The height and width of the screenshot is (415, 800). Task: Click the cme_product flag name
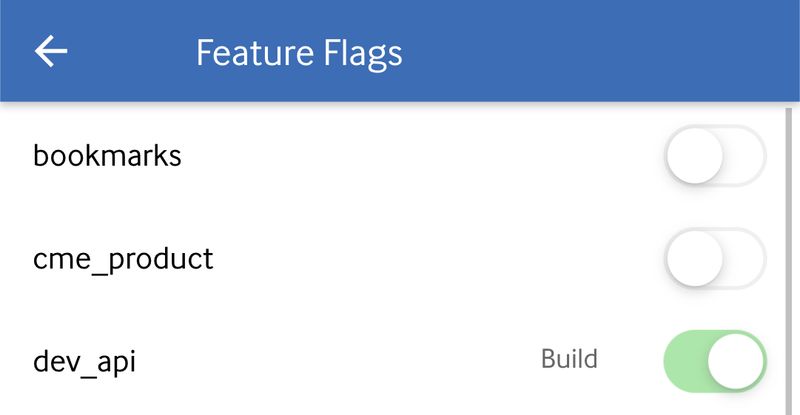[x=123, y=259]
